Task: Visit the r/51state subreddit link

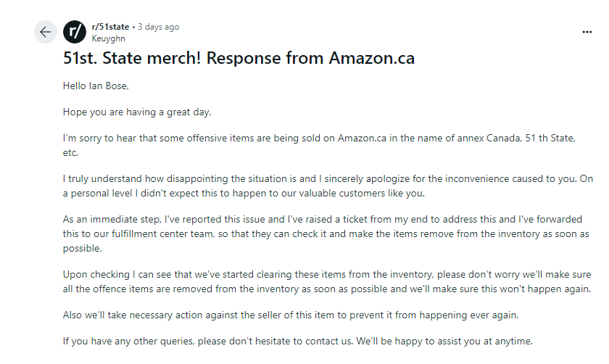Action: (x=110, y=27)
